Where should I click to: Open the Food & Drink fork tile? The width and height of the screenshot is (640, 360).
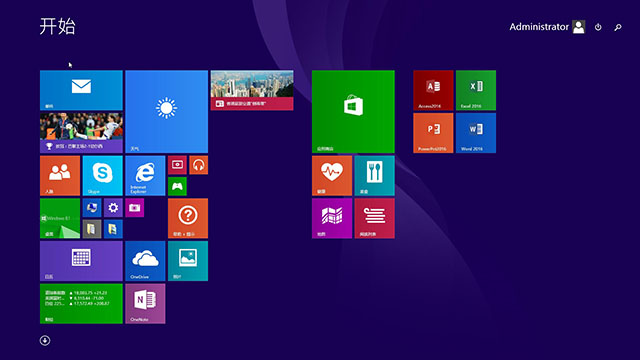click(374, 176)
